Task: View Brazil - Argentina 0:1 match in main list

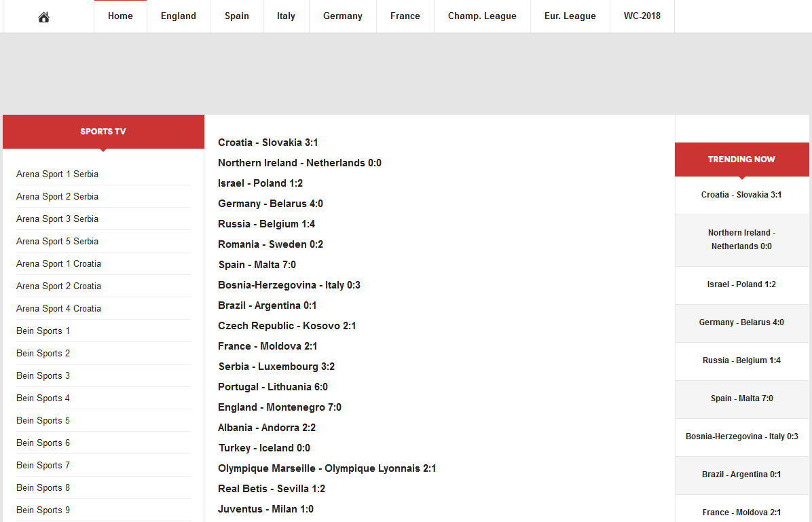Action: [267, 305]
